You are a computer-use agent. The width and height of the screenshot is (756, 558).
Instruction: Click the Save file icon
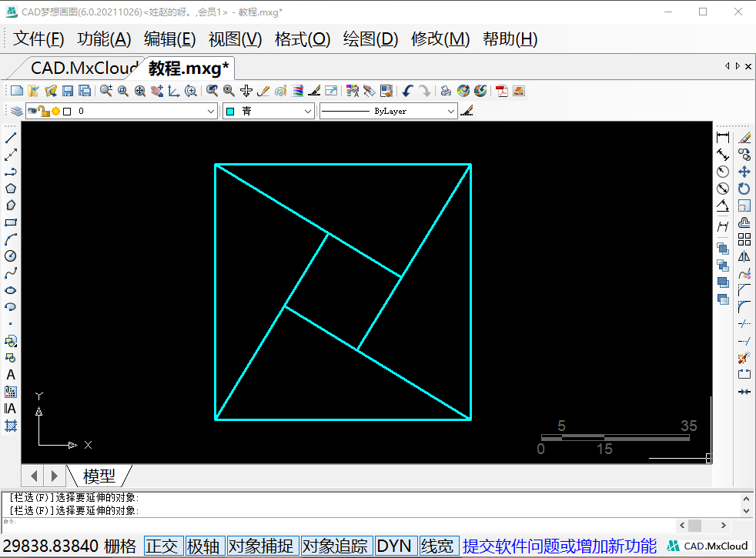click(x=68, y=91)
